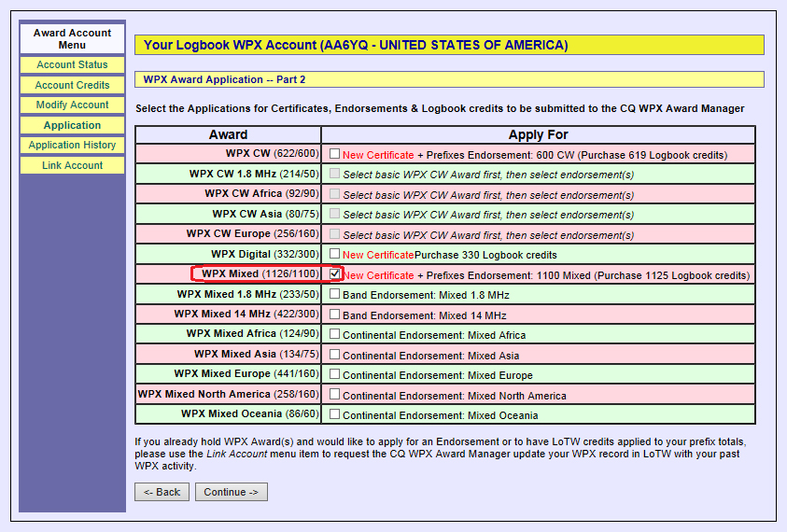Image resolution: width=787 pixels, height=532 pixels.
Task: Tick Continental Endorsement Mixed Europe checkbox
Action: tap(334, 374)
